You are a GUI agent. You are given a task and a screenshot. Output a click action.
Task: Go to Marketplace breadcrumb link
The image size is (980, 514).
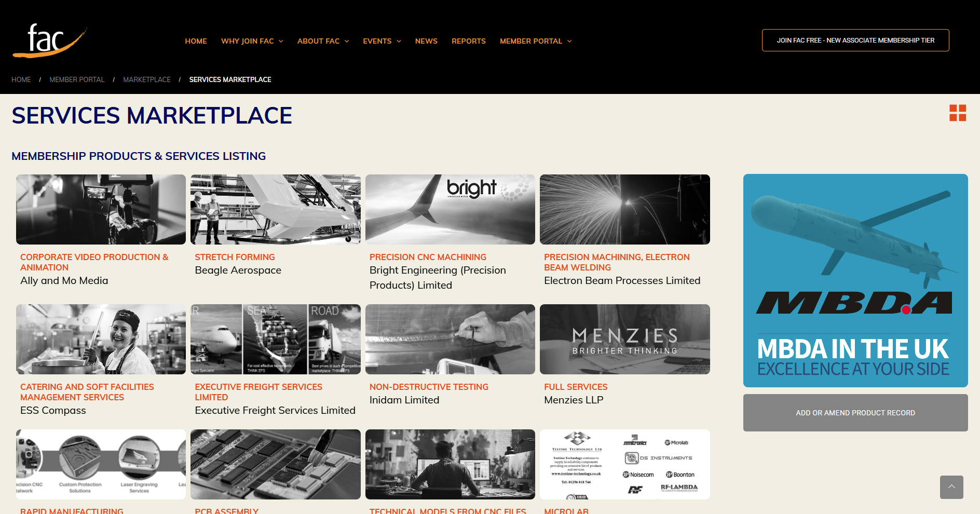click(x=147, y=79)
